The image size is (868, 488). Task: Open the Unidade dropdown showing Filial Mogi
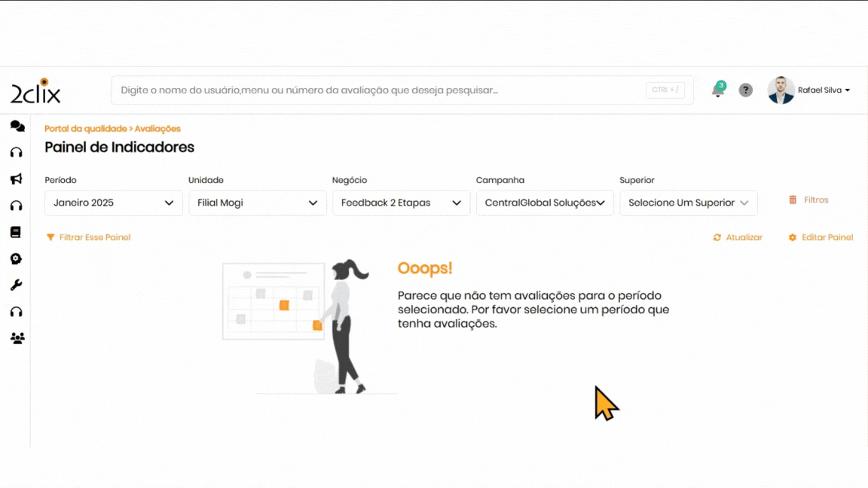[x=257, y=203]
